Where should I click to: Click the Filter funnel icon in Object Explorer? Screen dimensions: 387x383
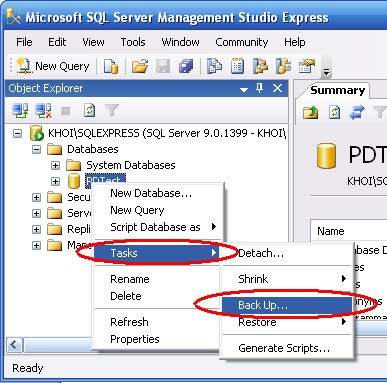tap(112, 111)
